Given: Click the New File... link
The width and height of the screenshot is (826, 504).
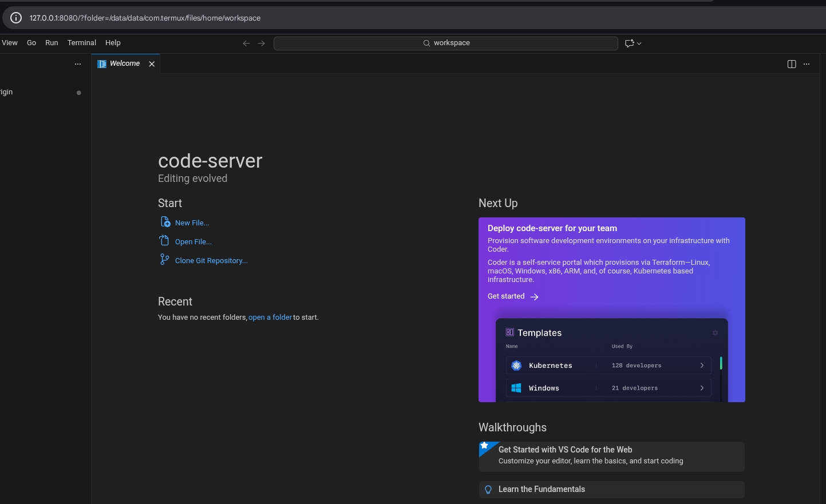Looking at the screenshot, I should pos(192,223).
